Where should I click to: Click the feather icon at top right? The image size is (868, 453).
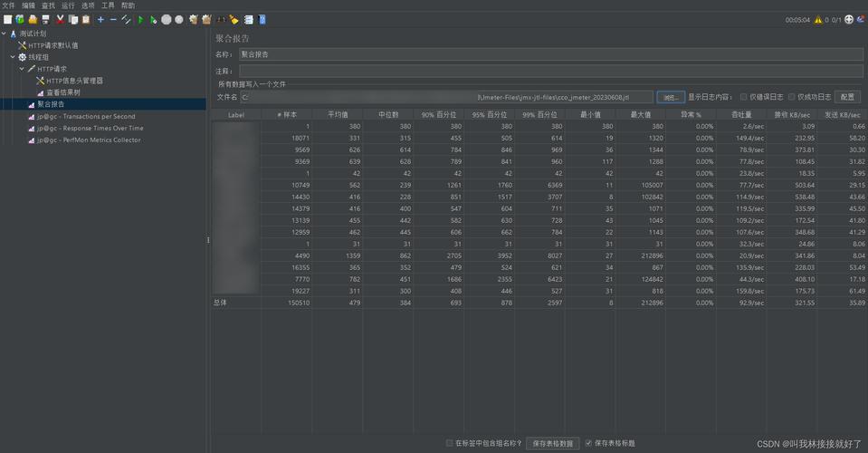click(861, 19)
